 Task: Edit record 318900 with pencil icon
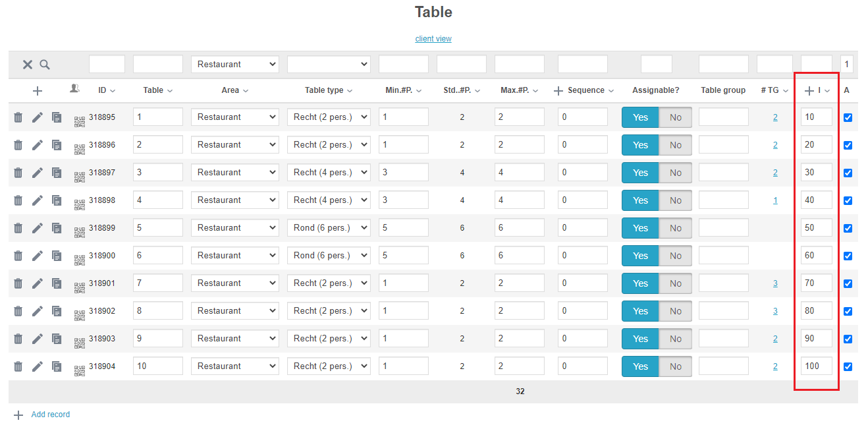38,256
